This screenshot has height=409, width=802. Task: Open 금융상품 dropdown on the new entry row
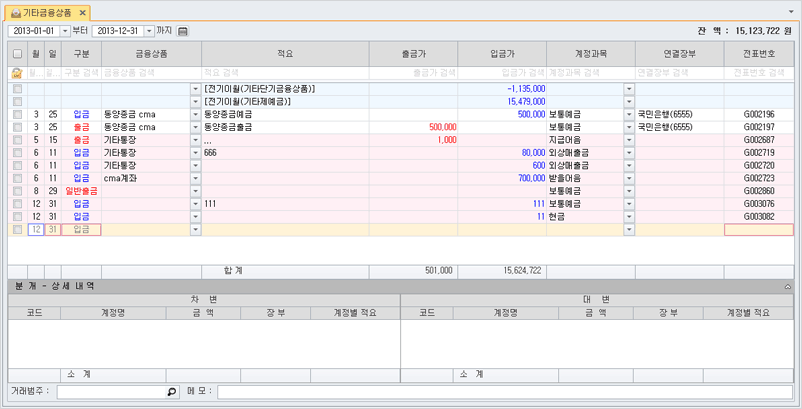click(x=195, y=230)
